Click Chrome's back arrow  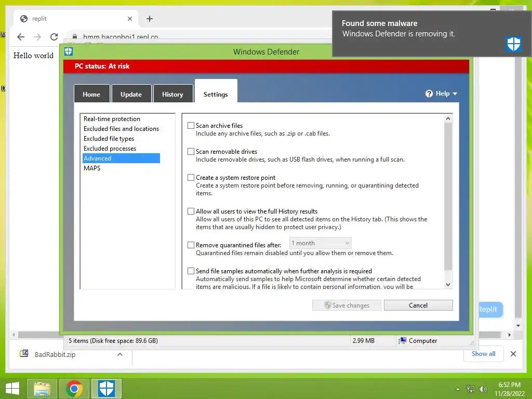click(21, 37)
